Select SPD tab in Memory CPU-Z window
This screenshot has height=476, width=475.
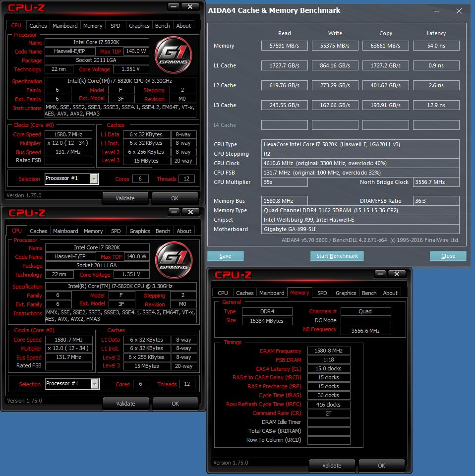[322, 293]
